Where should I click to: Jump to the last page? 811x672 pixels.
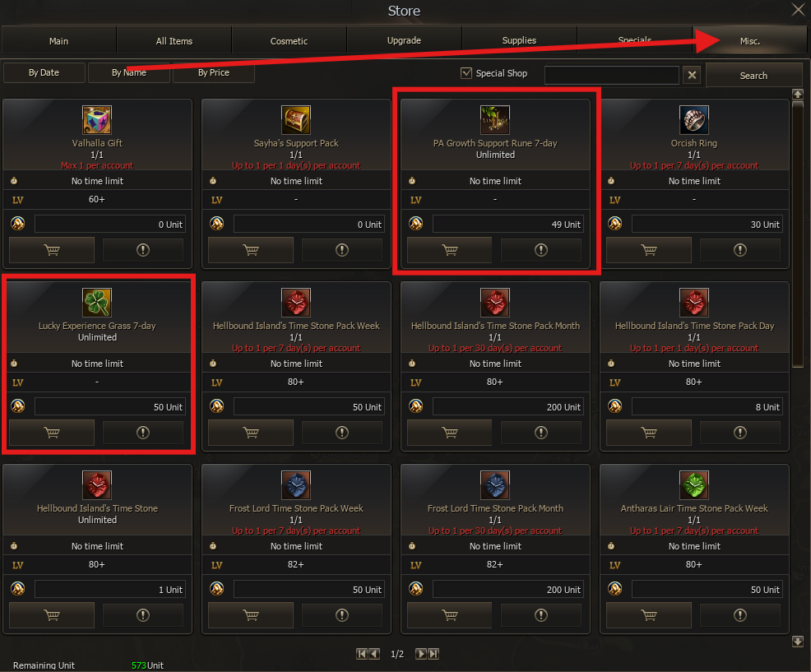coord(433,654)
